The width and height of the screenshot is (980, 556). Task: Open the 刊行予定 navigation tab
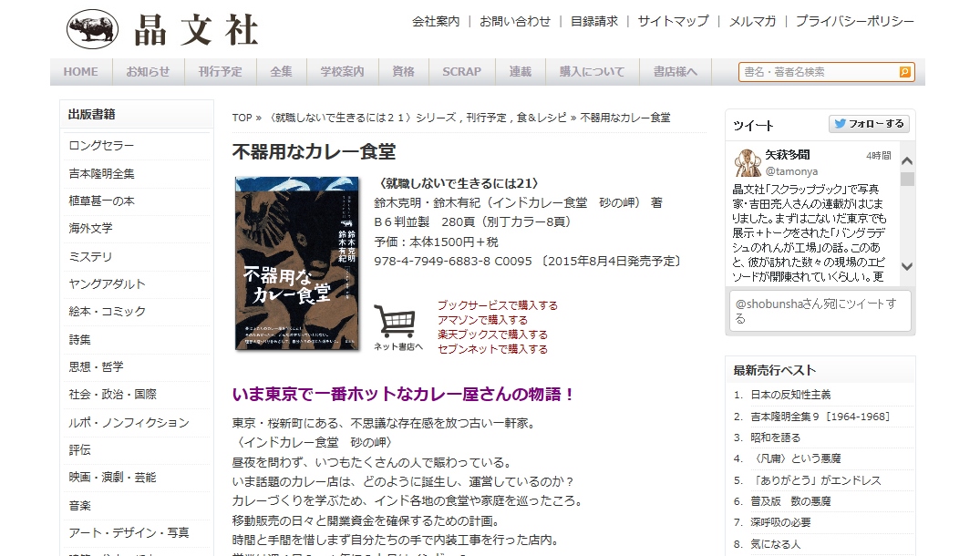click(220, 72)
